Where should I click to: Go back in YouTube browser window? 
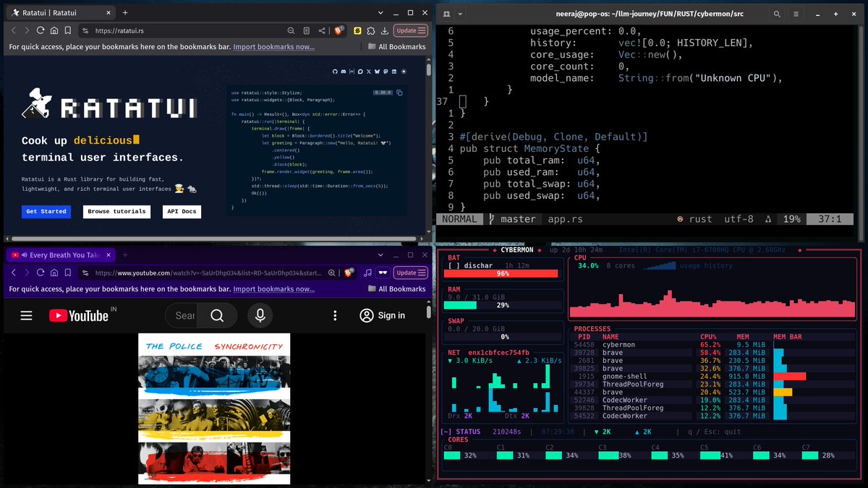tap(14, 273)
